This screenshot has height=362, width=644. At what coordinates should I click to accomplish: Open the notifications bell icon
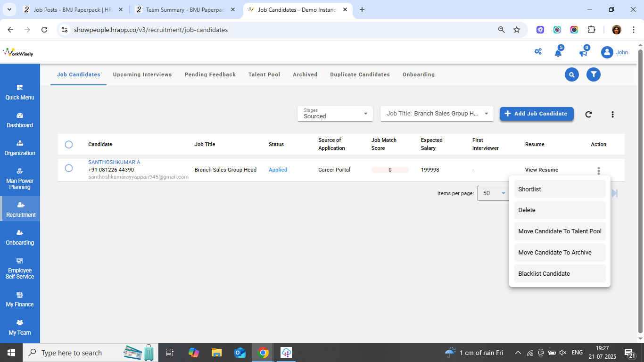[558, 53]
